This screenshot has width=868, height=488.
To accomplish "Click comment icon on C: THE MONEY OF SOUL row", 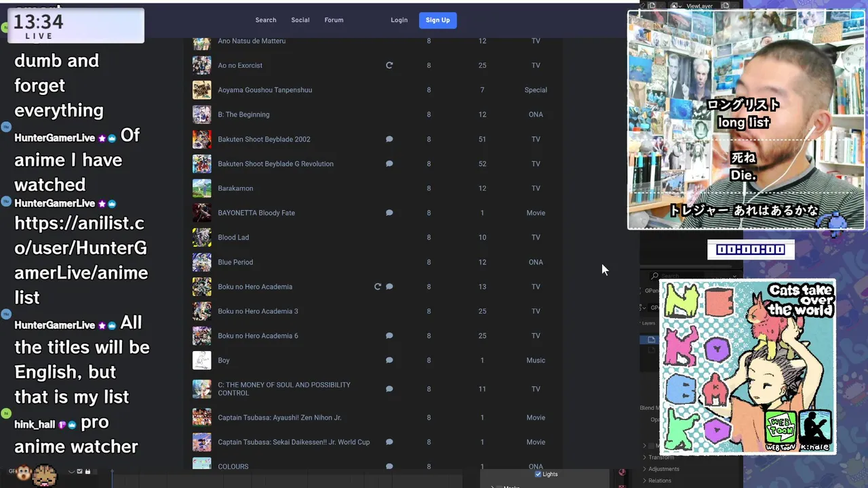I will click(x=389, y=389).
